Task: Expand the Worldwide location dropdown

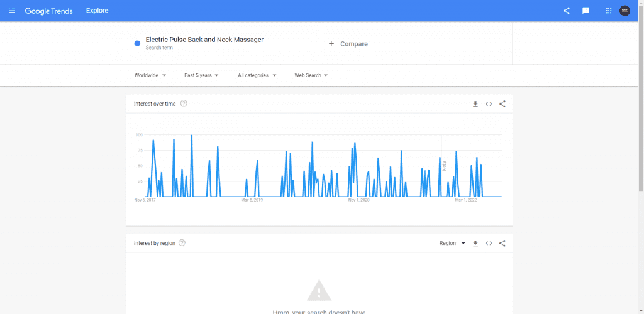Action: (x=150, y=75)
